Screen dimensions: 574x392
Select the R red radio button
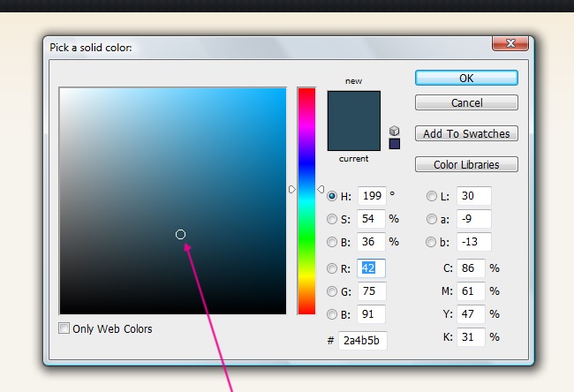tap(332, 268)
